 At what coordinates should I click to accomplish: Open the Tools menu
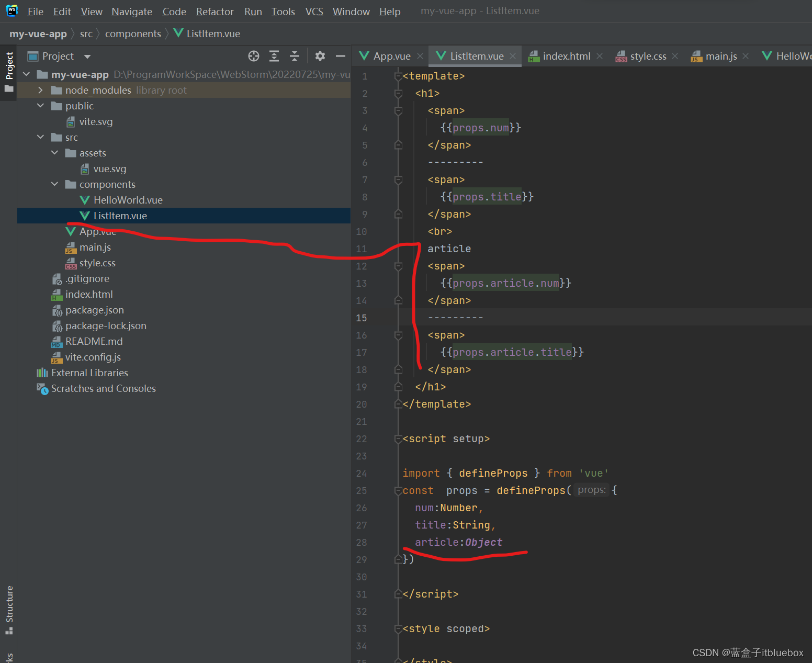(x=283, y=12)
